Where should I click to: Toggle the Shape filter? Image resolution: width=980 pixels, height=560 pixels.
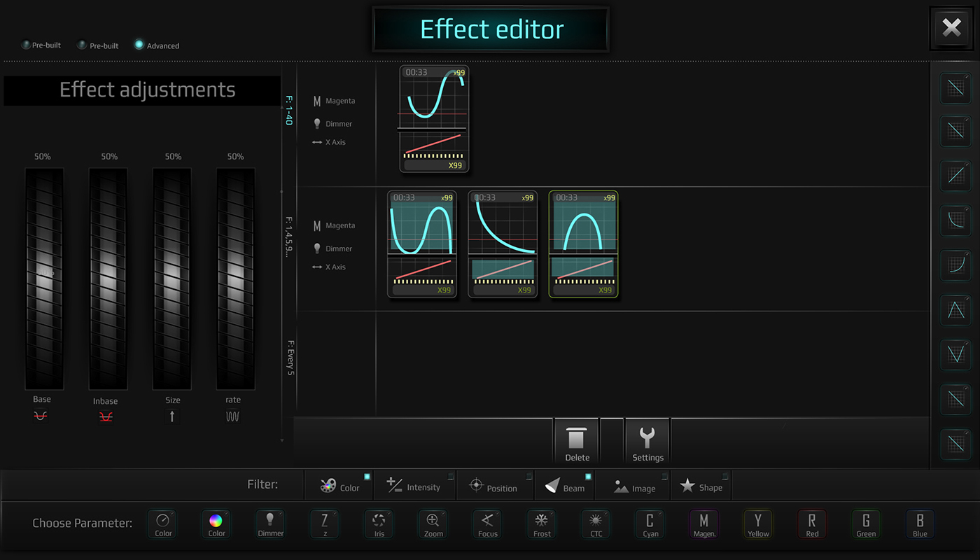[701, 485]
